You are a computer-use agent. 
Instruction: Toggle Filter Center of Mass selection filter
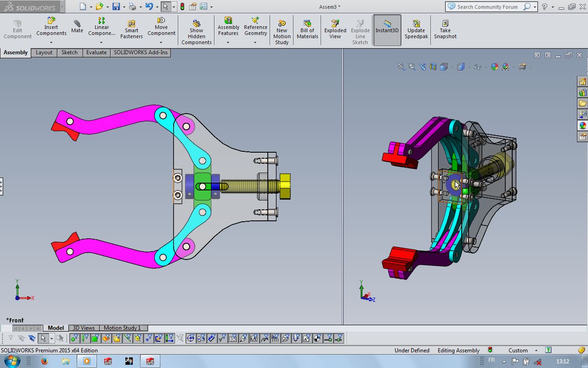317,339
